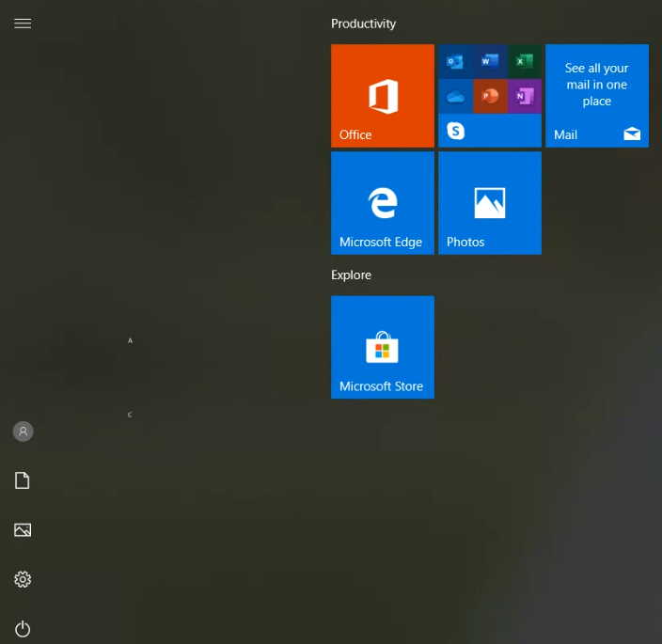Launch the Microsoft Edge tile
662x644 pixels.
click(x=383, y=203)
